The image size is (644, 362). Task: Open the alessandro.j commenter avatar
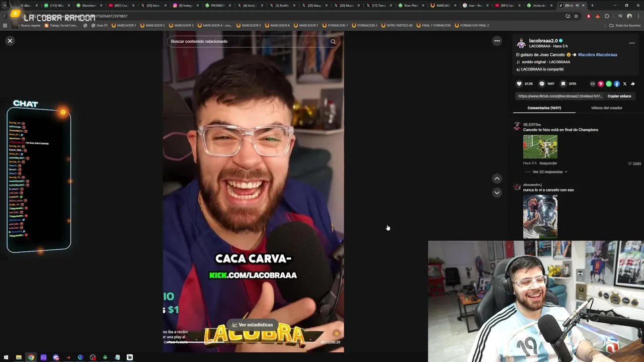point(517,187)
